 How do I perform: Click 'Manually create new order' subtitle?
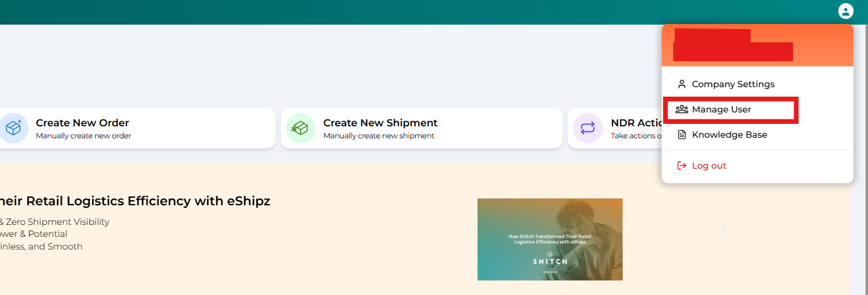pos(83,136)
